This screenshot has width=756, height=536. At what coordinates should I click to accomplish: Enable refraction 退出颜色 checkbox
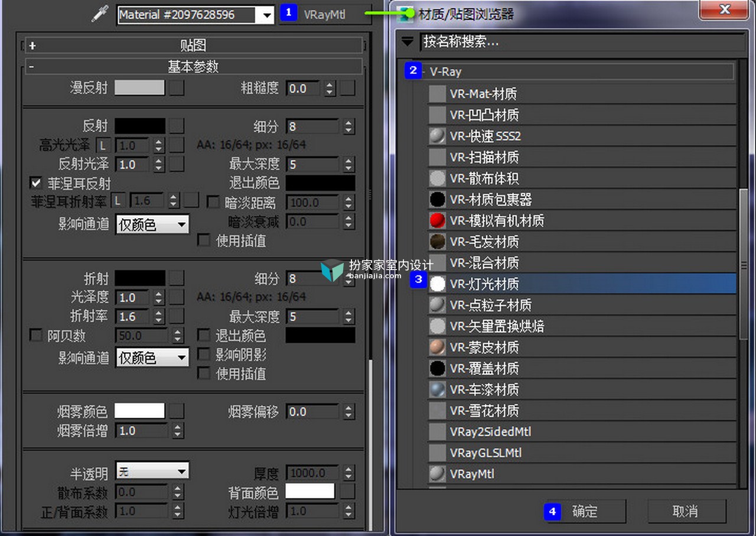(x=204, y=336)
